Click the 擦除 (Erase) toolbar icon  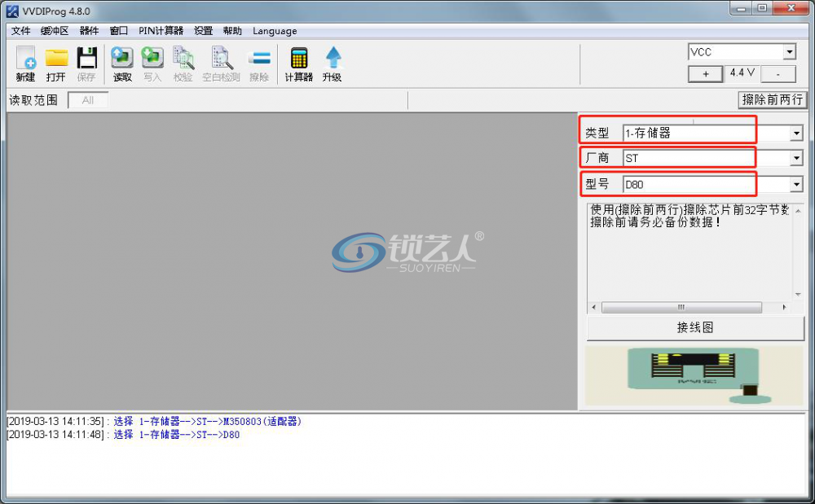pos(259,64)
